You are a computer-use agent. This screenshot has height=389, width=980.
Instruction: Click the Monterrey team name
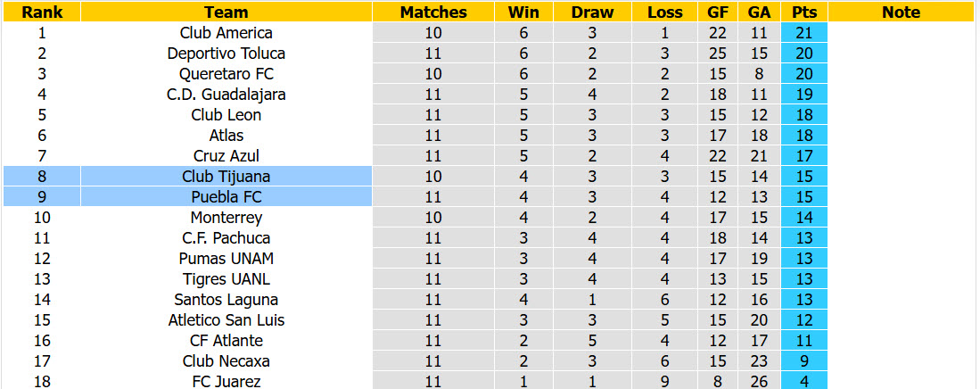226,218
